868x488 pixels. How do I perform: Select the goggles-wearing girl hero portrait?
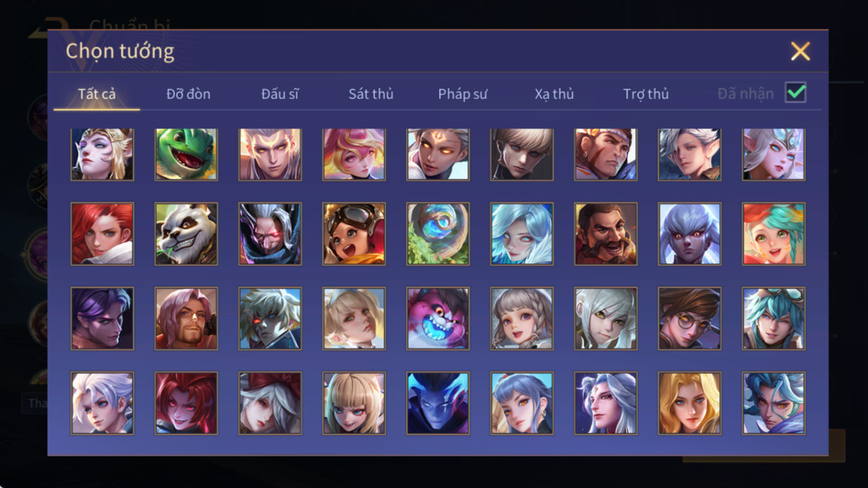(354, 234)
